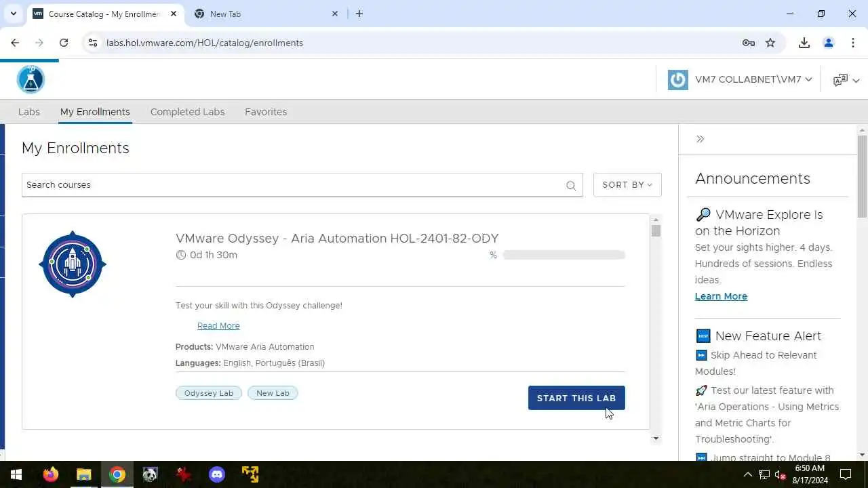Click the browser forward arrow
The height and width of the screenshot is (488, 868).
click(x=39, y=43)
